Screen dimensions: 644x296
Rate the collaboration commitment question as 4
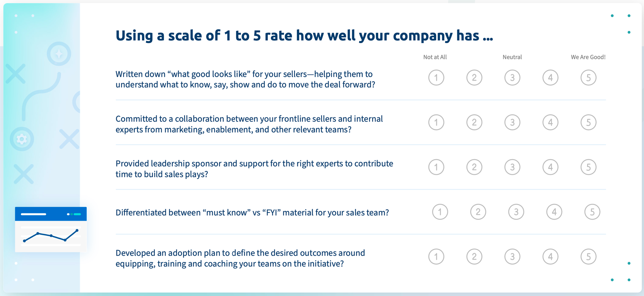[x=550, y=123]
